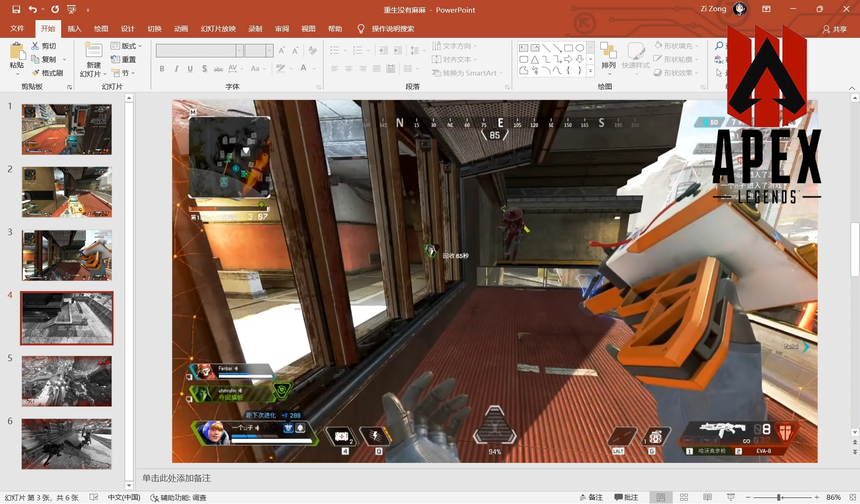Switch to the 幻灯片放映 Slide Show tab
This screenshot has height=504, width=860.
(x=218, y=28)
